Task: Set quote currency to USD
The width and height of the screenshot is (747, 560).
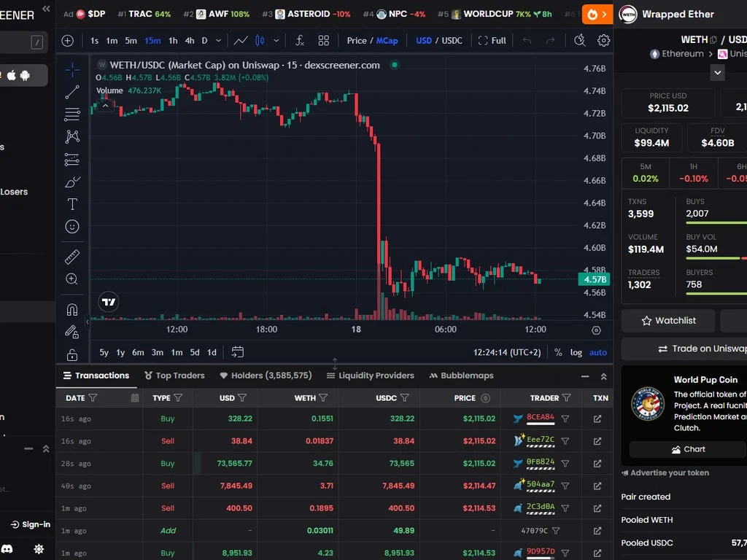Action: [424, 41]
